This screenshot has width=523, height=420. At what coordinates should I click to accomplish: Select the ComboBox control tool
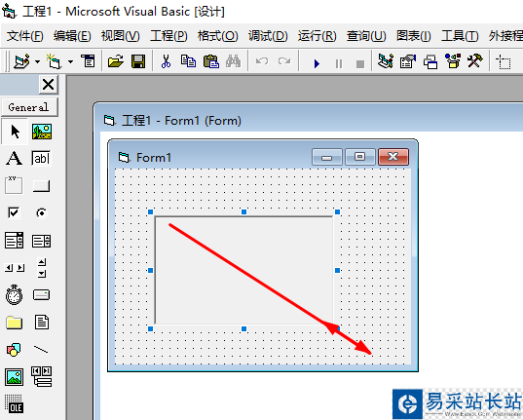(x=14, y=241)
